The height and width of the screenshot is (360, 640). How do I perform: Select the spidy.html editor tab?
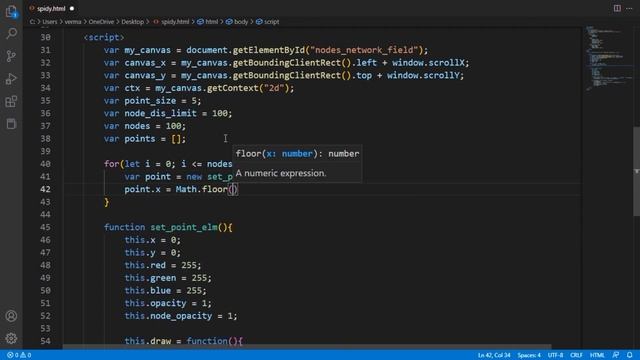(x=51, y=8)
